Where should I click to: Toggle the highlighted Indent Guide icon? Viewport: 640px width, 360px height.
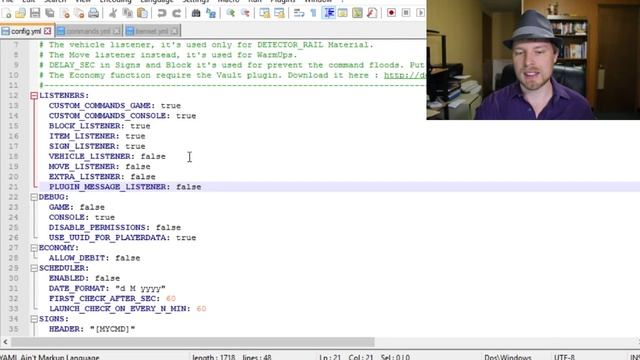click(329, 13)
